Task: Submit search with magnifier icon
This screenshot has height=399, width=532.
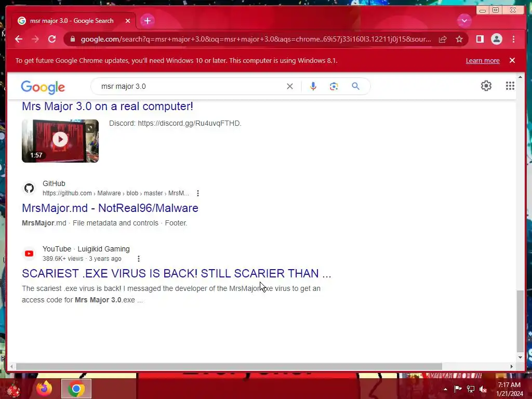Action: click(x=355, y=86)
